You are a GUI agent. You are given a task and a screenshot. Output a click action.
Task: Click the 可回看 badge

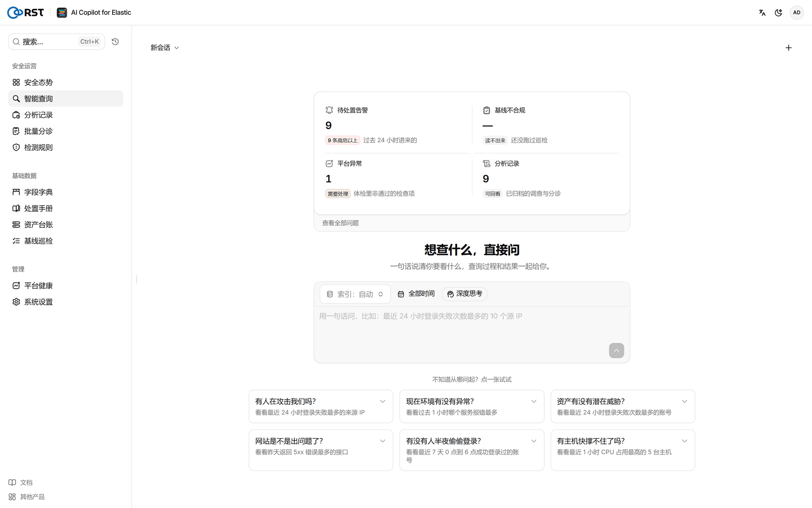(493, 194)
